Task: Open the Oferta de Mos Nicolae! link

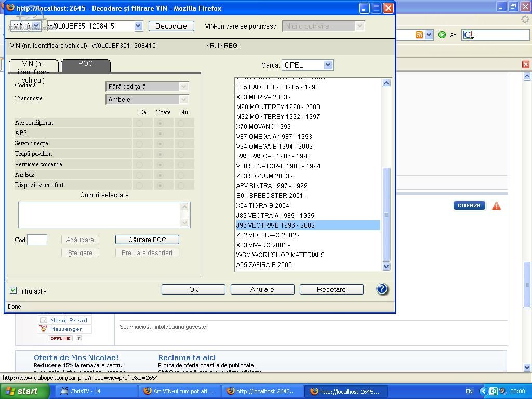Action: point(76,357)
